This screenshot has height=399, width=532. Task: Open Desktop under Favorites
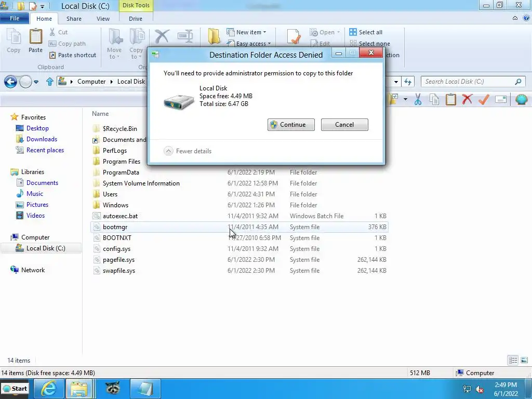[x=33, y=128]
